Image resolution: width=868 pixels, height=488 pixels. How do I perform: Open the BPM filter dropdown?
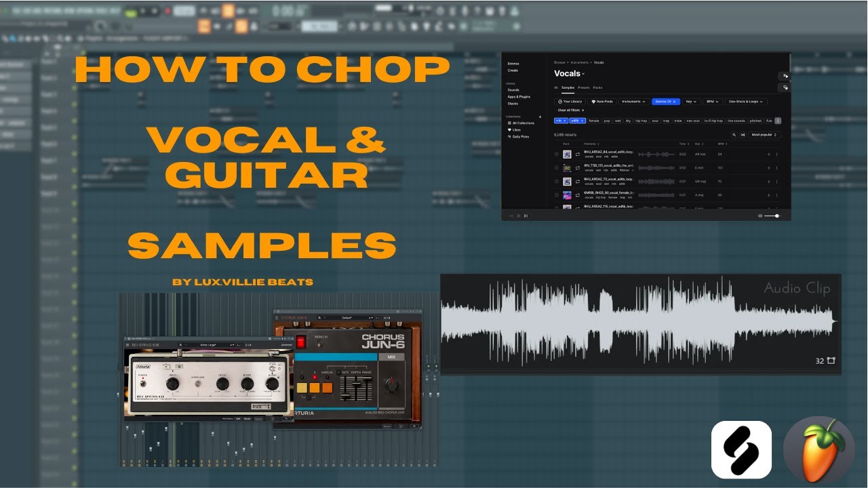click(713, 102)
